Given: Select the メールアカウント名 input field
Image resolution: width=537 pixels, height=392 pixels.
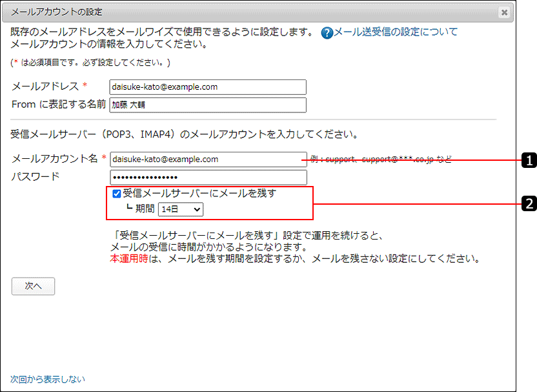Looking at the screenshot, I should pyautogui.click(x=208, y=160).
